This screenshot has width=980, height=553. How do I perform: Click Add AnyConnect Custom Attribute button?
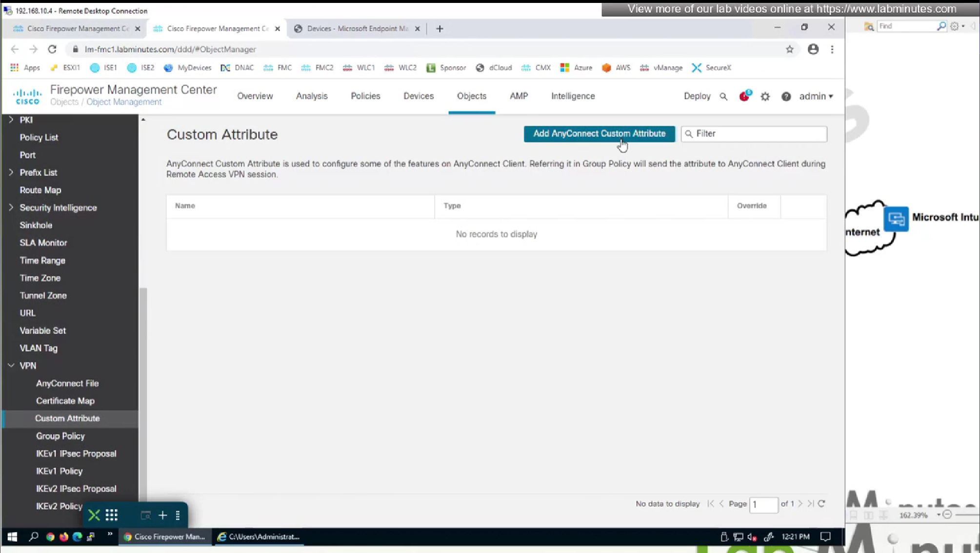[599, 134]
